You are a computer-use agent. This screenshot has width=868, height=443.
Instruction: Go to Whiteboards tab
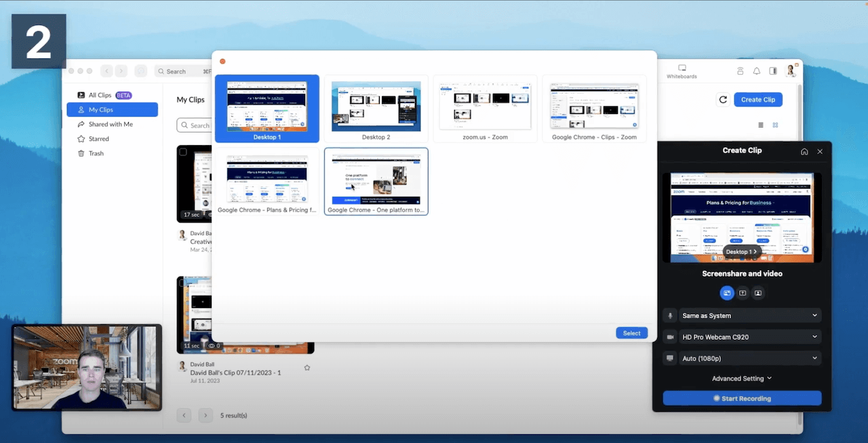pyautogui.click(x=682, y=72)
